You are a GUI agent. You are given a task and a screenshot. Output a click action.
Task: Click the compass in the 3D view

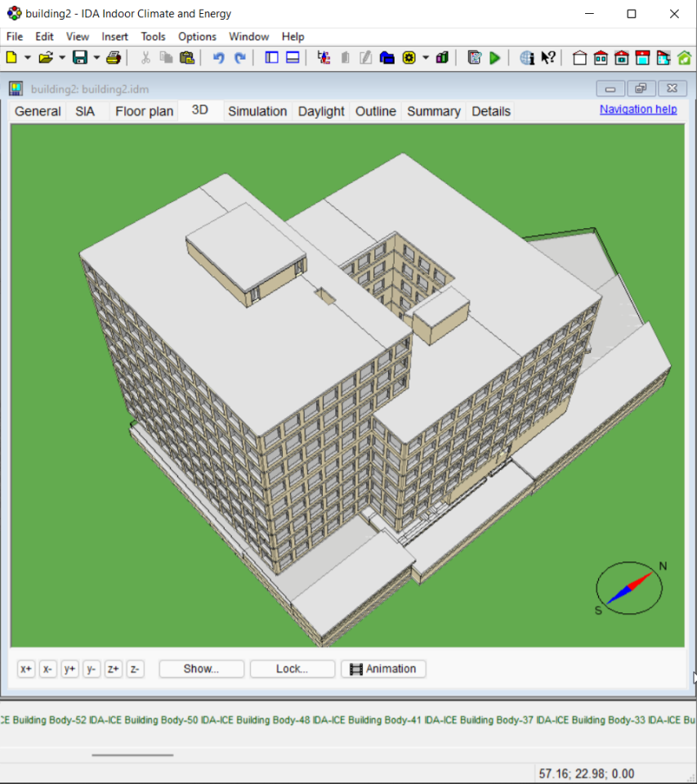(x=629, y=588)
